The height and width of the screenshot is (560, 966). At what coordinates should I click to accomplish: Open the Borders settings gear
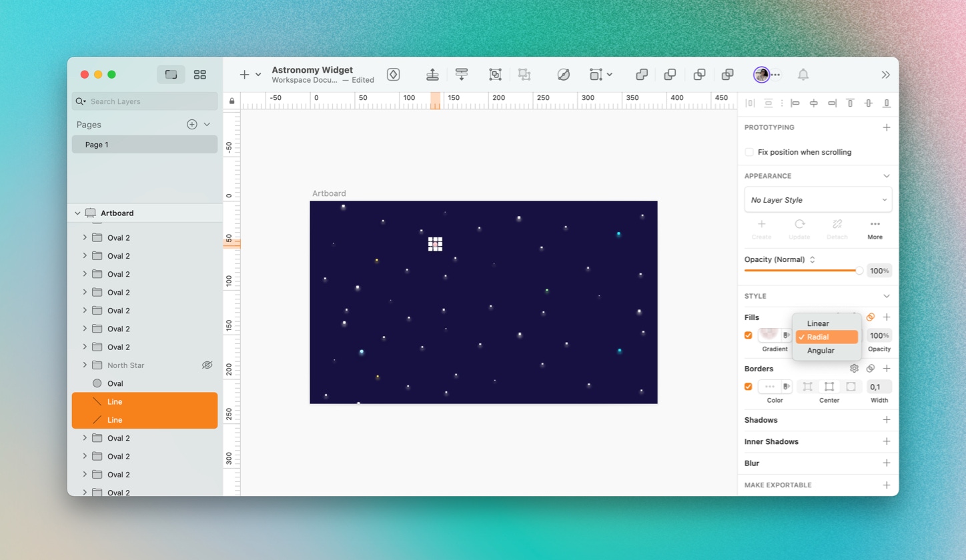854,368
